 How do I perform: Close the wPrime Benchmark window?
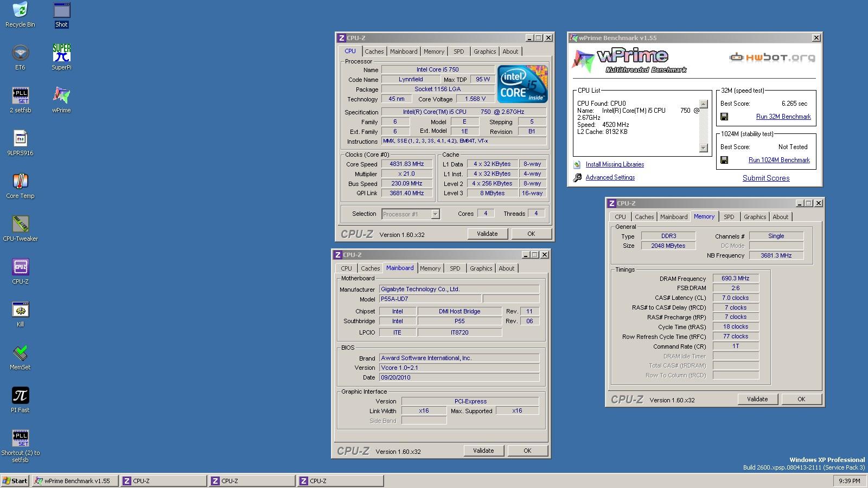[x=816, y=38]
